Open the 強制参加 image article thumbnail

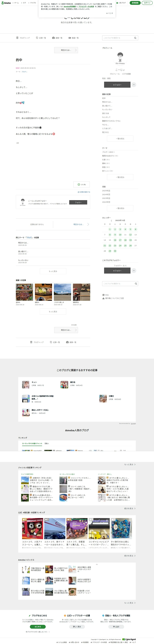click(x=82, y=292)
